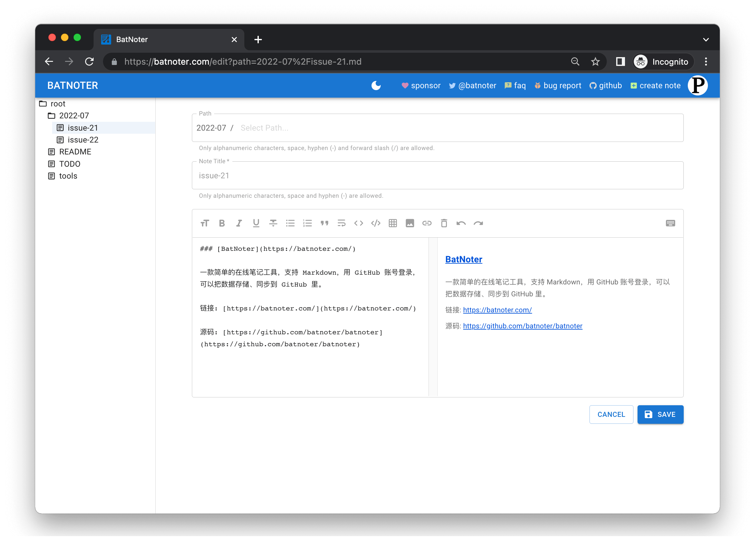The image size is (755, 560).
Task: Open the issue-22 note in sidebar
Action: pos(83,140)
